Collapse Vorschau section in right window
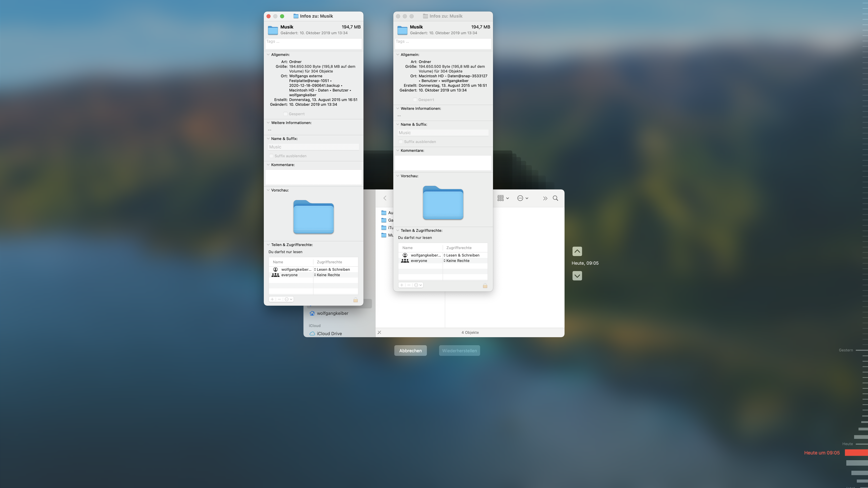The width and height of the screenshot is (868, 488). 398,176
